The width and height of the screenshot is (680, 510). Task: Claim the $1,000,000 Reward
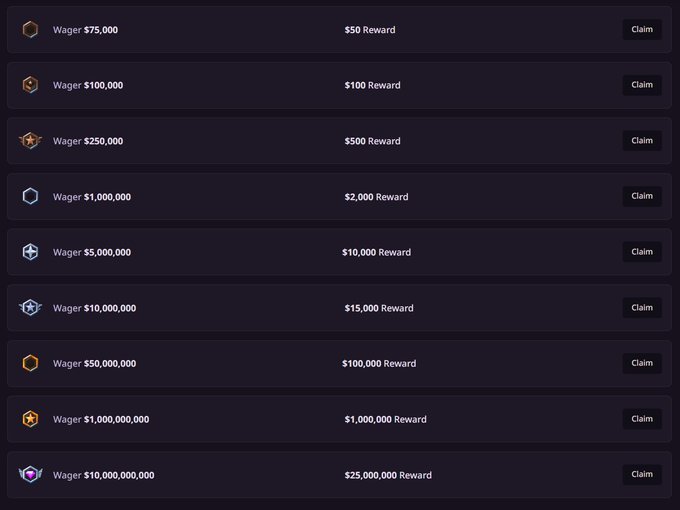642,419
